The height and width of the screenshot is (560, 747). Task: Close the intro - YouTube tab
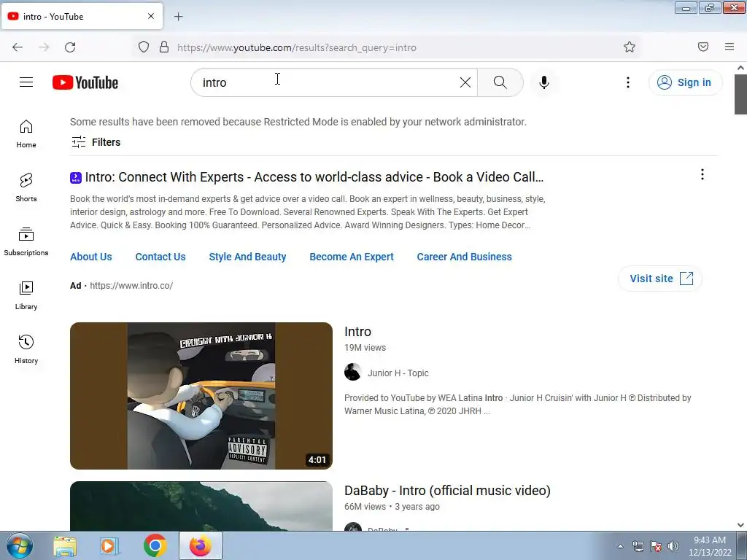click(x=151, y=16)
